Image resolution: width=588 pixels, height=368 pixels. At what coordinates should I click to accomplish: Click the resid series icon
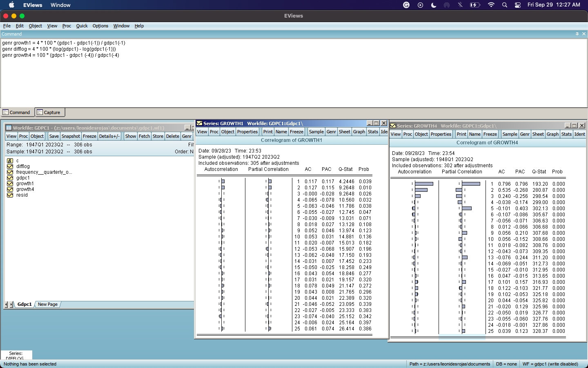click(10, 195)
